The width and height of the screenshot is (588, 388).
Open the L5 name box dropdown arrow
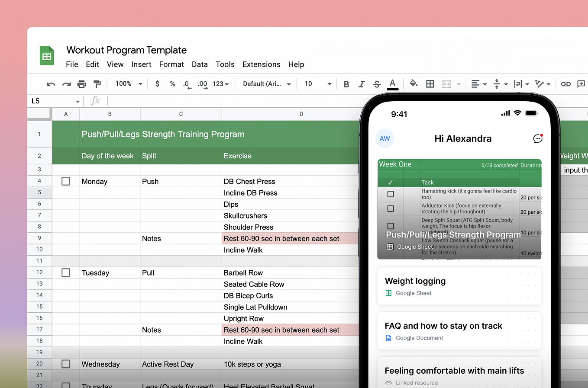78,102
